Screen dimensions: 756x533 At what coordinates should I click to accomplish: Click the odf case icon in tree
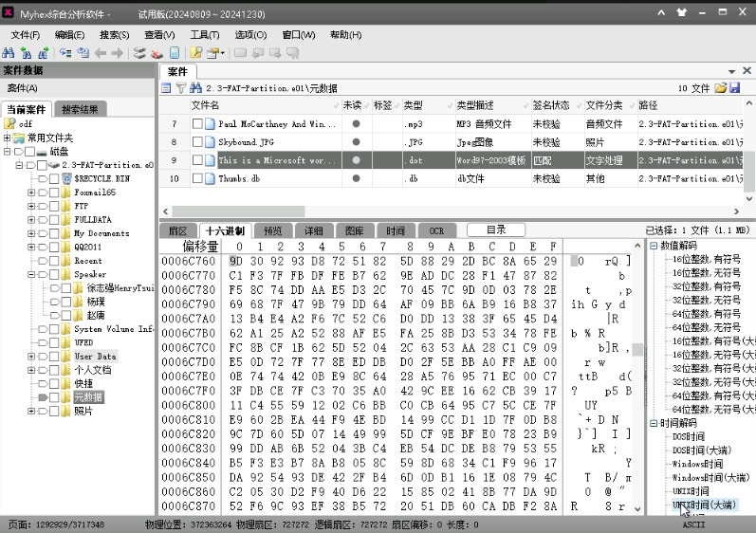click(x=9, y=124)
